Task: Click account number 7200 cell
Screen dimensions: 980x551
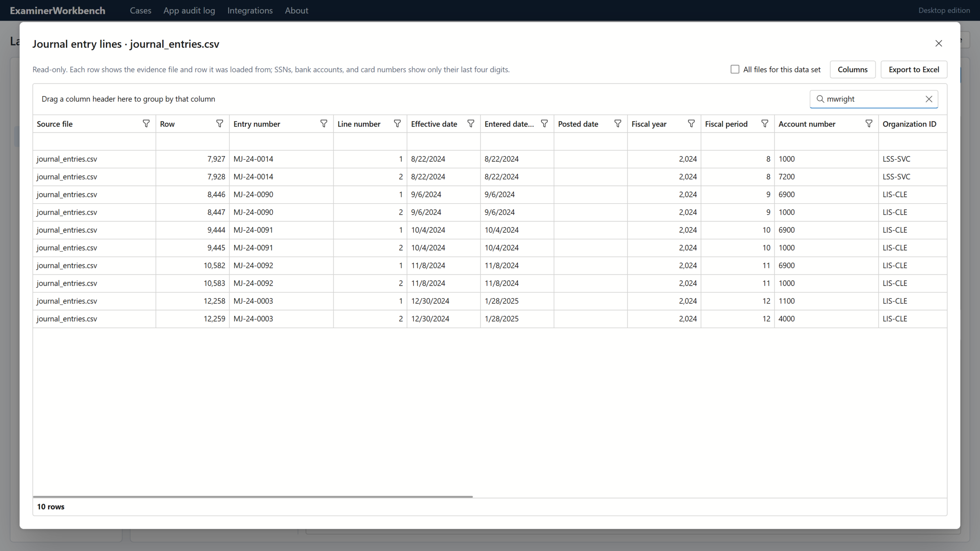Action: pyautogui.click(x=826, y=177)
